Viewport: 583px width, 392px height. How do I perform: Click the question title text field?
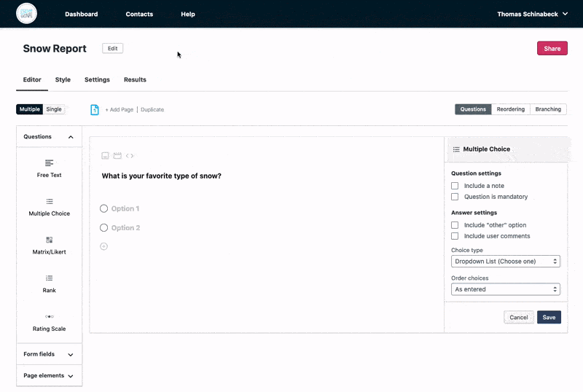tap(162, 176)
